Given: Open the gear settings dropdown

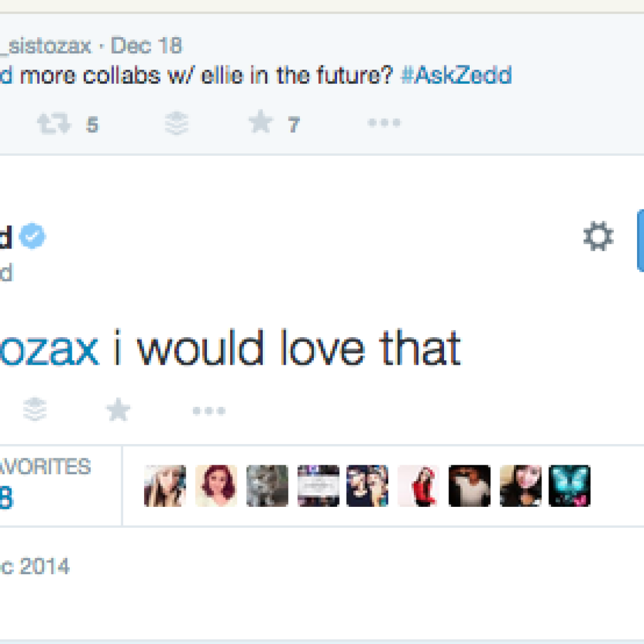Looking at the screenshot, I should (597, 238).
